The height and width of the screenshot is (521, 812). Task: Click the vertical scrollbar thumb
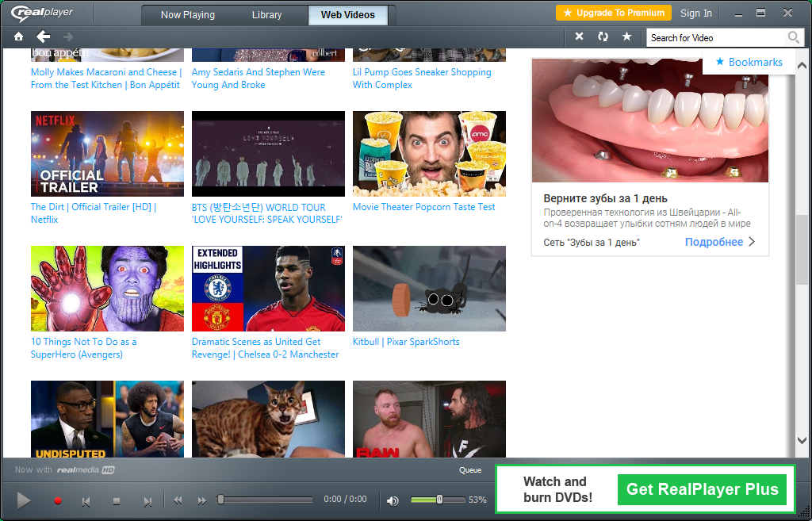click(802, 250)
